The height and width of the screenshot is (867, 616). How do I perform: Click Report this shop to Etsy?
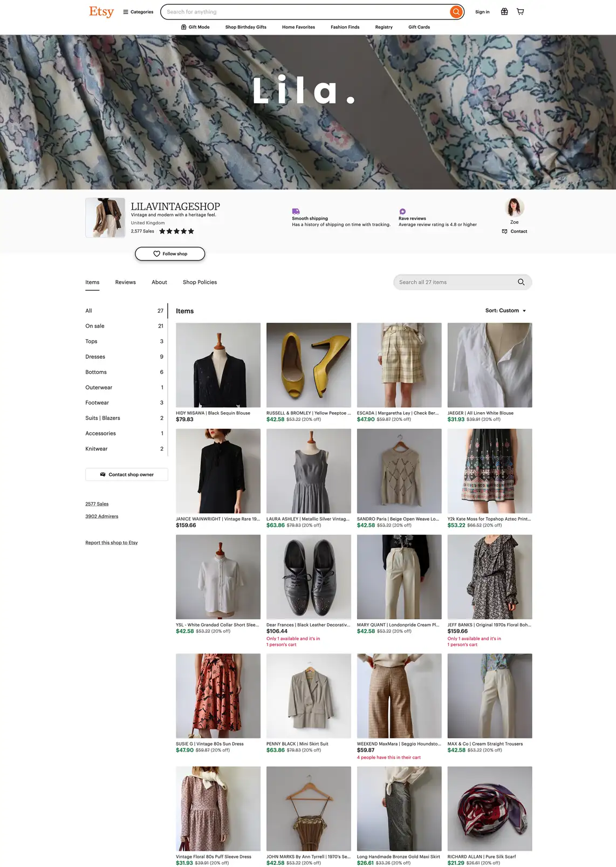pos(112,543)
